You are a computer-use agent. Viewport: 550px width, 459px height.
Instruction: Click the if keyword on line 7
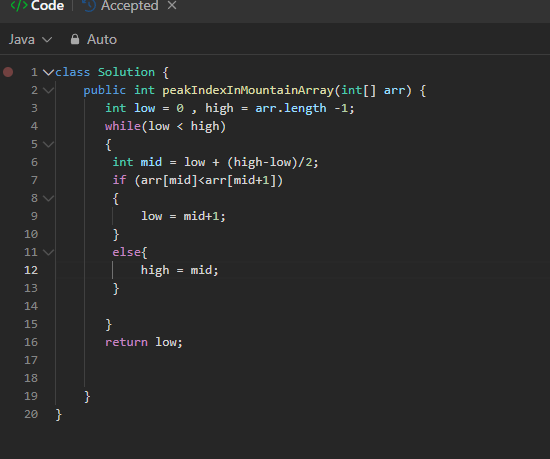click(x=119, y=180)
